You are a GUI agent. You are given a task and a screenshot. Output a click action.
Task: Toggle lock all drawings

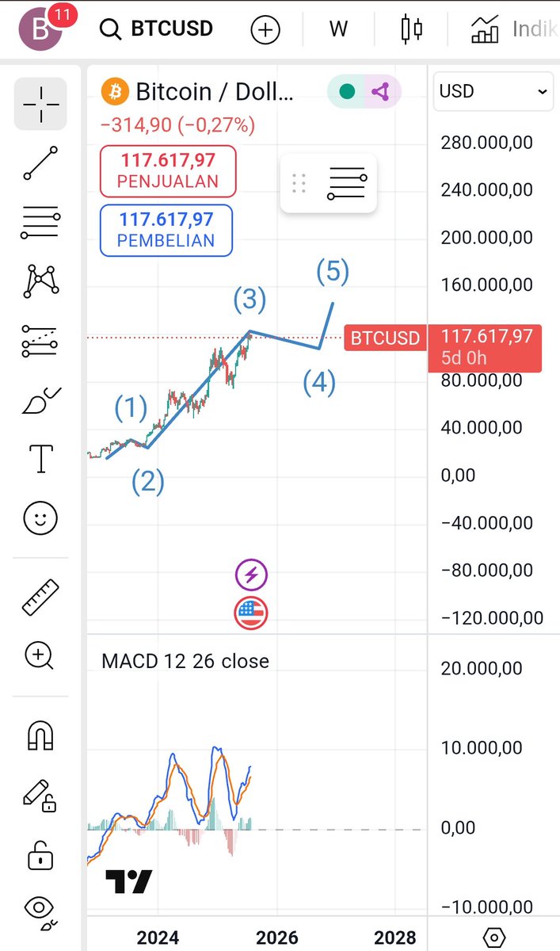40,855
